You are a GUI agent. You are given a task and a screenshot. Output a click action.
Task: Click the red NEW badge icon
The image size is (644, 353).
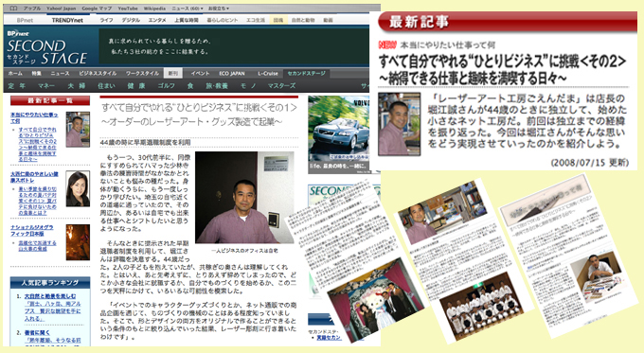coord(387,44)
